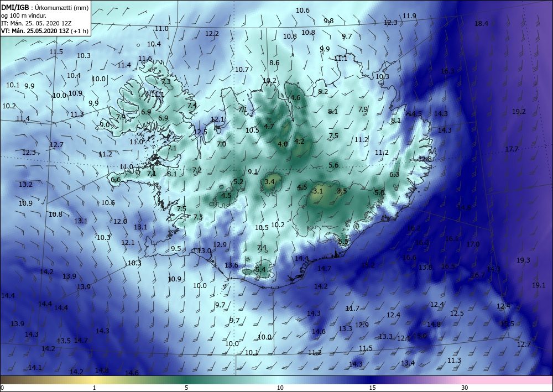
Task: Click the 8.6 value label
Action: [274, 62]
